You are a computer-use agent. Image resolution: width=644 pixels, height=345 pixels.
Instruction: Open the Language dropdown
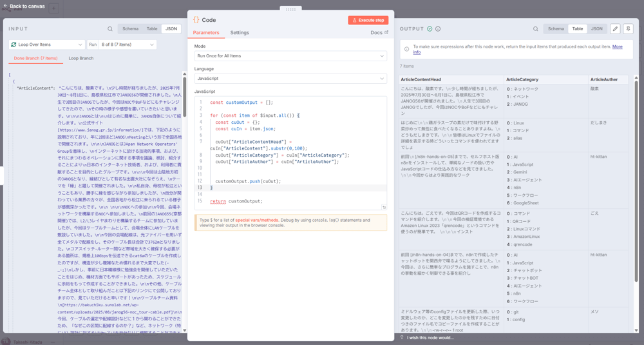290,79
